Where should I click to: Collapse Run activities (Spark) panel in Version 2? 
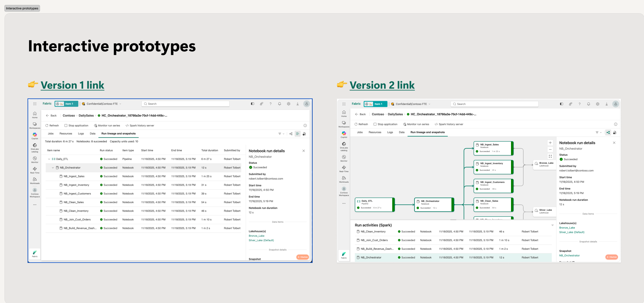tap(553, 225)
